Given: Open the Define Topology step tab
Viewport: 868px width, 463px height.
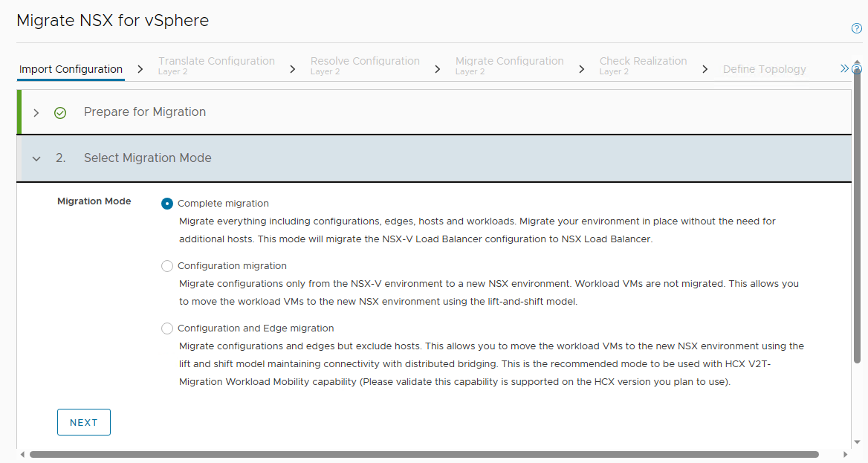Looking at the screenshot, I should (764, 69).
